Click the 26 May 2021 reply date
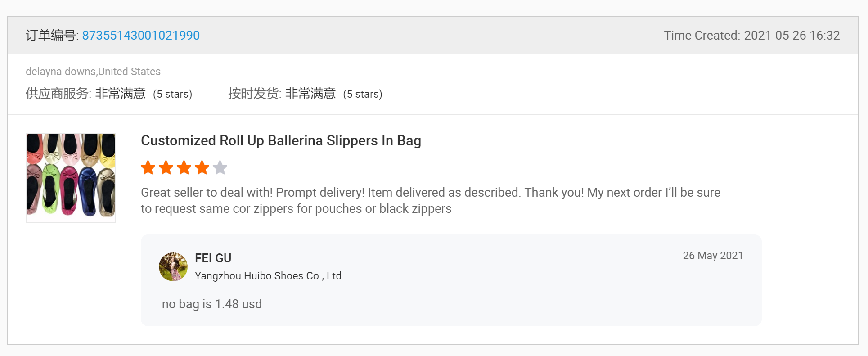The height and width of the screenshot is (356, 868). click(x=713, y=256)
